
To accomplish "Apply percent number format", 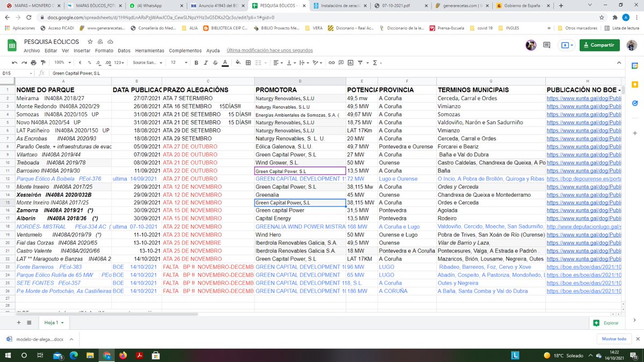I will 89,63.
